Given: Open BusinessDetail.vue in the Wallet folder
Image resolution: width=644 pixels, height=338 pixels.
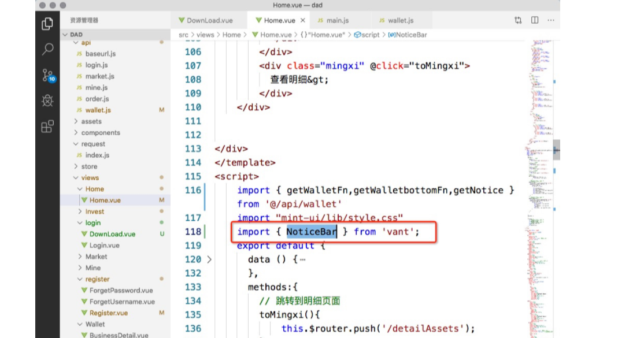Looking at the screenshot, I should click(x=115, y=335).
